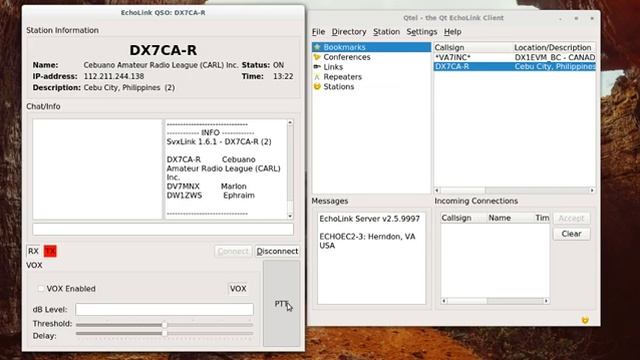
Task: Click the DW1ZWS Ephraim line in info pane
Action: click(x=211, y=195)
